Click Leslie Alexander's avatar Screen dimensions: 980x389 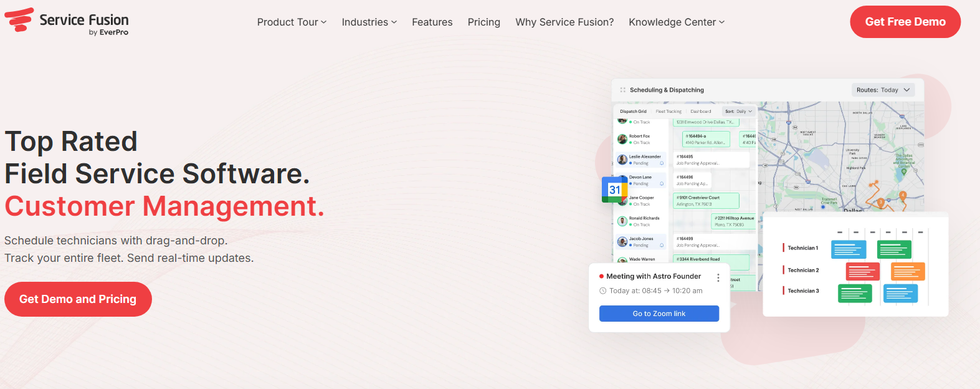click(622, 160)
